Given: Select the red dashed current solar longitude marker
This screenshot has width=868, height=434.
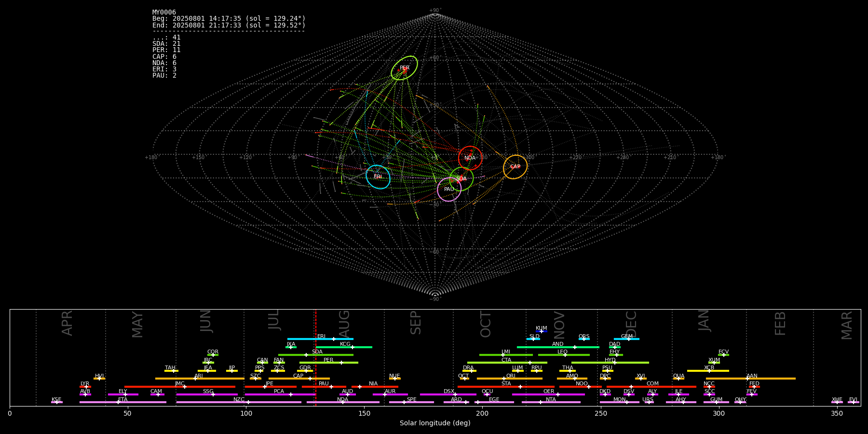Looking at the screenshot, I should pyautogui.click(x=315, y=357).
